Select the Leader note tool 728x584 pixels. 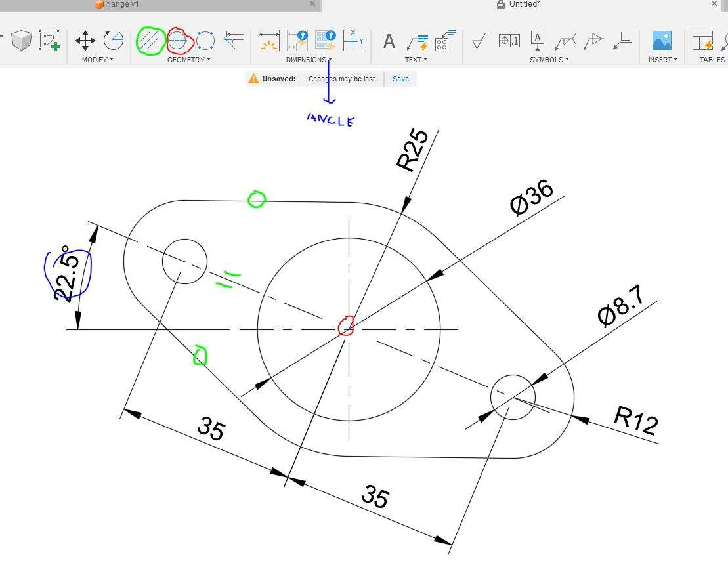[418, 42]
